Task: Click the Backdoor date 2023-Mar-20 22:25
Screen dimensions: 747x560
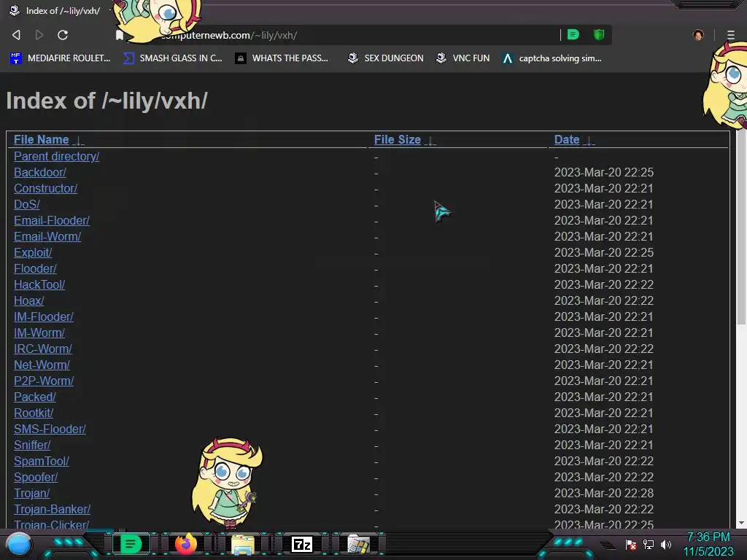Action: pyautogui.click(x=603, y=172)
